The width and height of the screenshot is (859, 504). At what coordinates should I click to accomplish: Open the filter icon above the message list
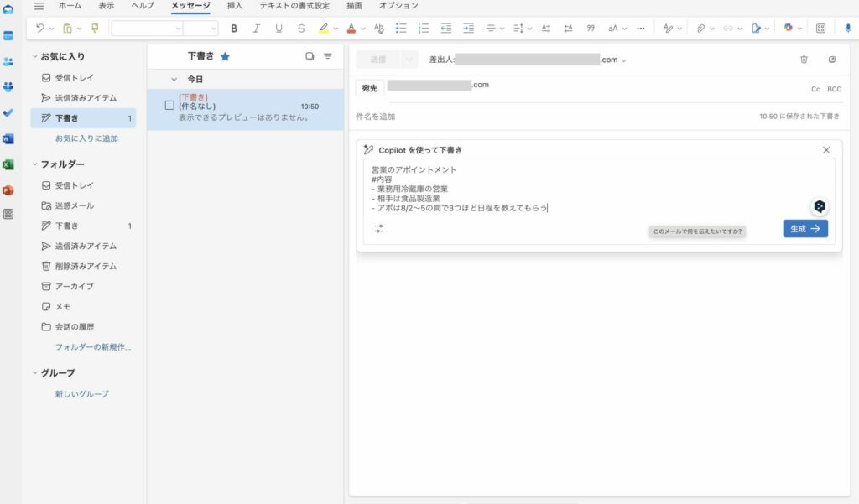pos(327,56)
